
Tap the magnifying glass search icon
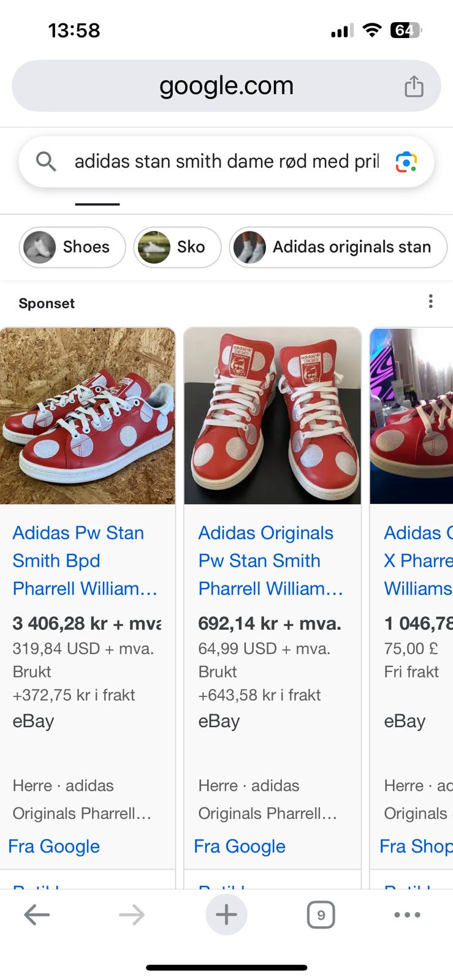[x=46, y=162]
